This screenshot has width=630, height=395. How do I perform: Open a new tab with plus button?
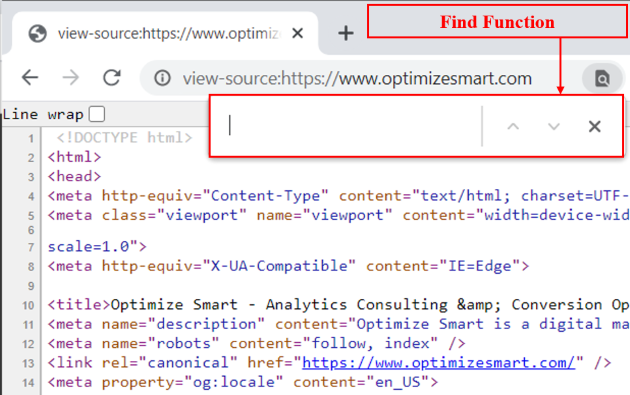tap(346, 33)
